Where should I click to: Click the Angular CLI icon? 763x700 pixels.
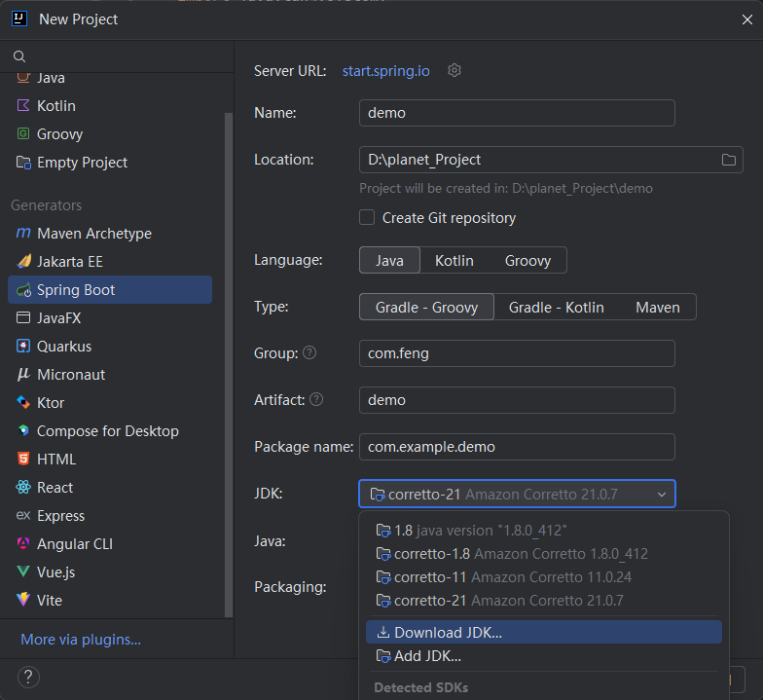tap(23, 543)
